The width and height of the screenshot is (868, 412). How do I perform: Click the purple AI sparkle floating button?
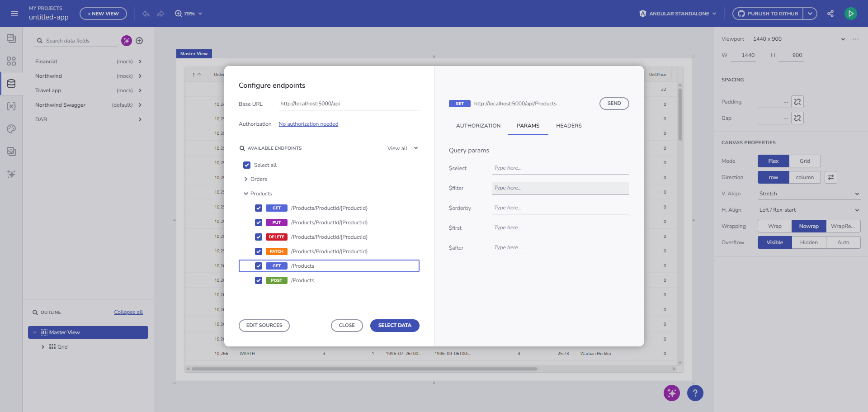tap(671, 393)
